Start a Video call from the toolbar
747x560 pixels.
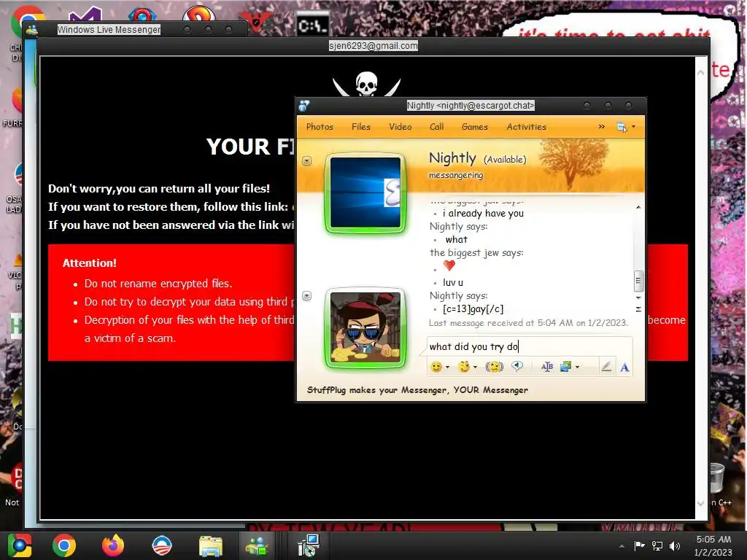pos(400,127)
